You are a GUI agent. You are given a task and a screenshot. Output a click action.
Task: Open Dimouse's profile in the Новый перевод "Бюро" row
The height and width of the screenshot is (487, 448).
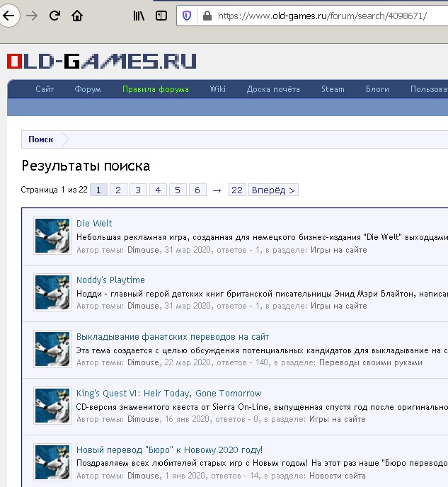143,476
